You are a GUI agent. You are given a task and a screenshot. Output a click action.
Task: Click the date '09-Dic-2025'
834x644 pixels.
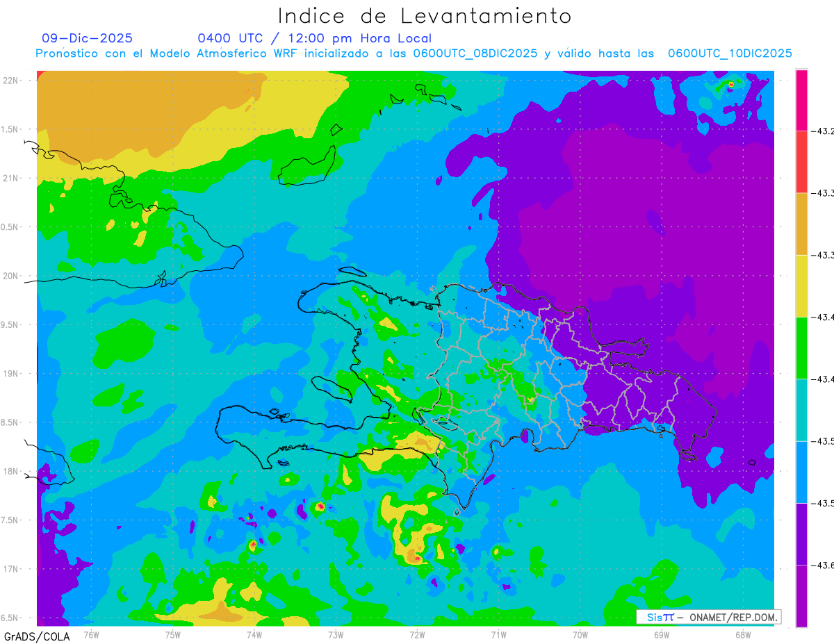coord(87,38)
